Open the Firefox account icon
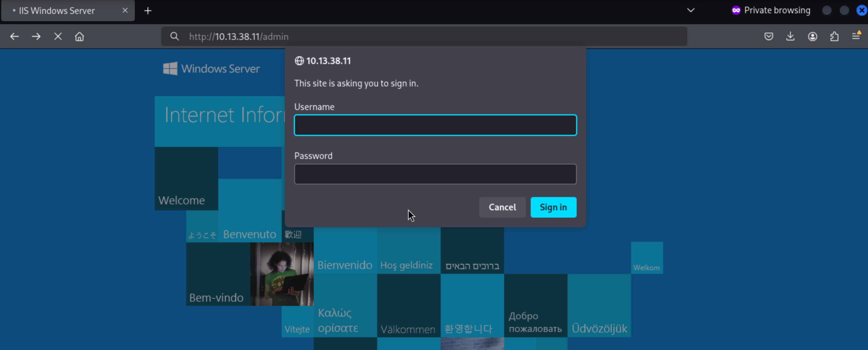Viewport: 868px width, 350px height. [x=812, y=36]
